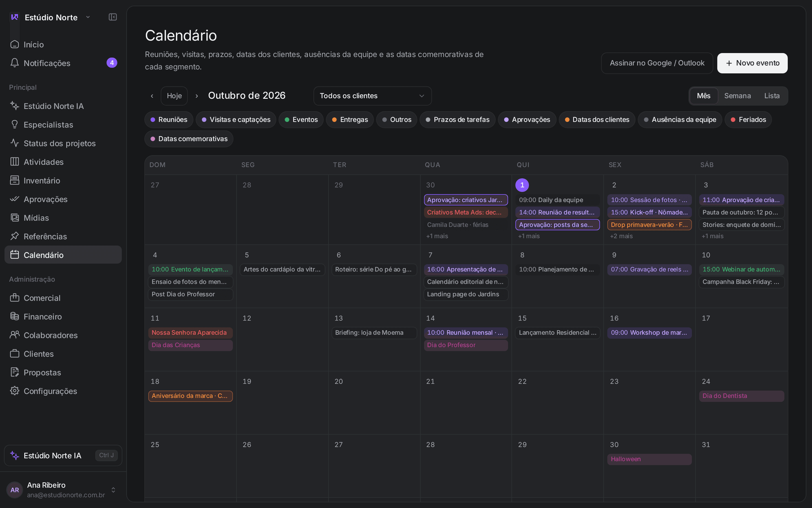Toggle Ausências da equipe filter

click(x=680, y=120)
